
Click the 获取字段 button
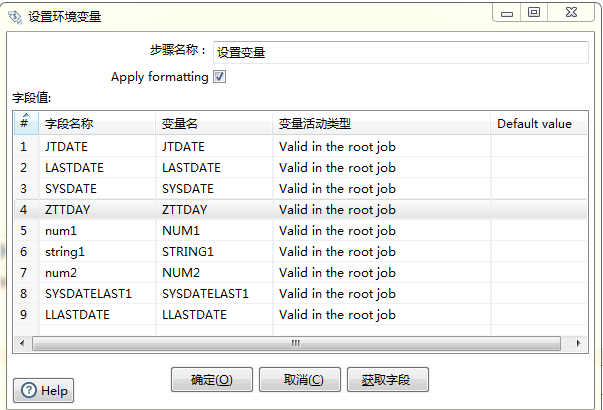[x=386, y=380]
